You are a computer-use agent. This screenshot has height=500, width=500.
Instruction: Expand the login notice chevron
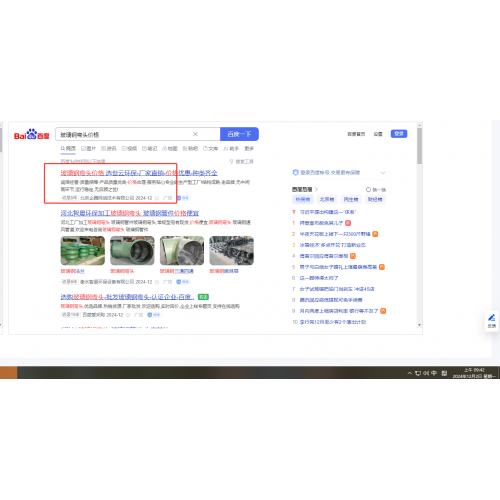[383, 173]
